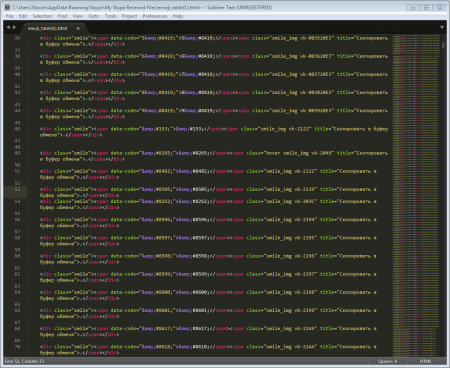Open the Find menu

coord(62,16)
